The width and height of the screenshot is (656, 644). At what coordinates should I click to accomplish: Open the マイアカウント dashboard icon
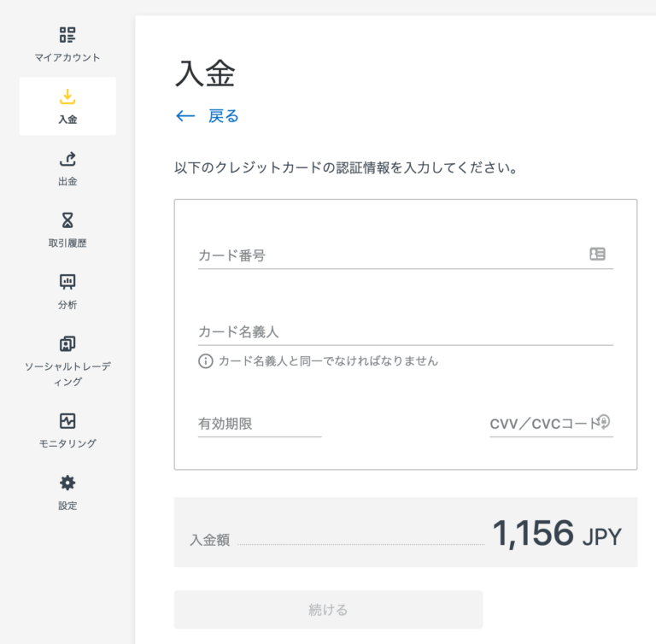[x=67, y=35]
